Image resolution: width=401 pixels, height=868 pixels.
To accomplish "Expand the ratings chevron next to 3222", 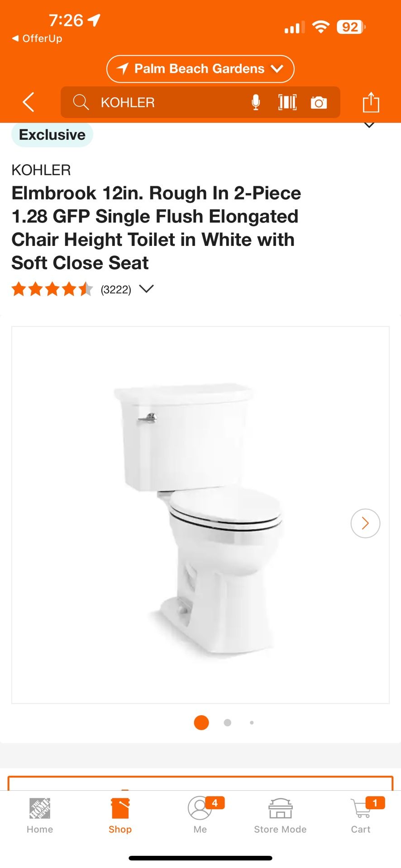I will click(x=146, y=288).
